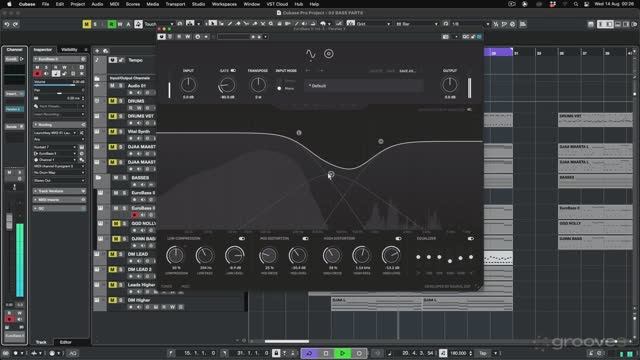Click the right EQ band node on curve
Screen dimensions: 640x360
coord(380,141)
